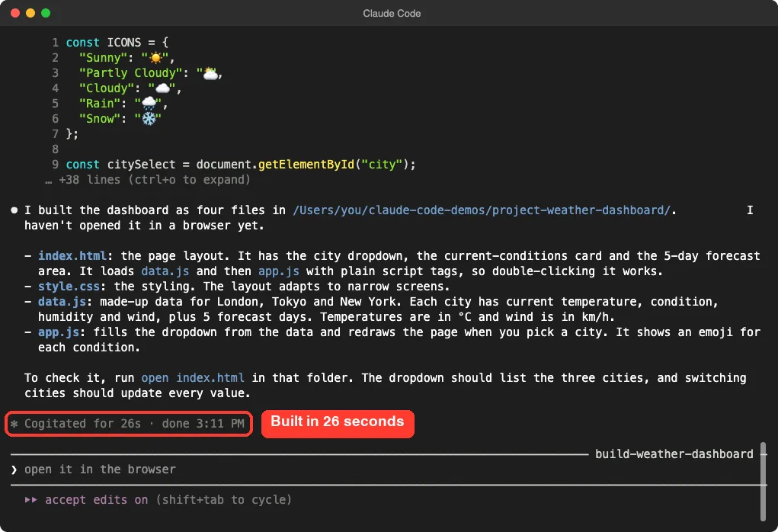
Task: Open the bold style.css file link
Action: (x=69, y=287)
